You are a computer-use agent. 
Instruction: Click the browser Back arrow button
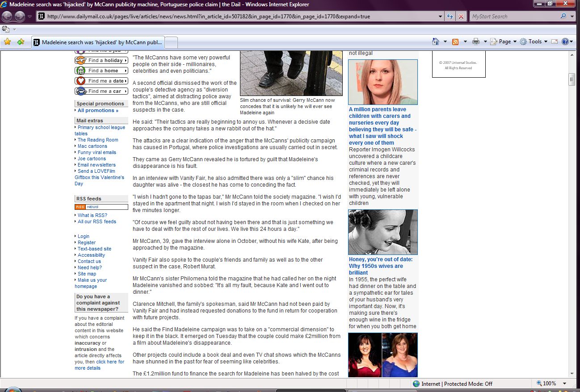pos(7,17)
